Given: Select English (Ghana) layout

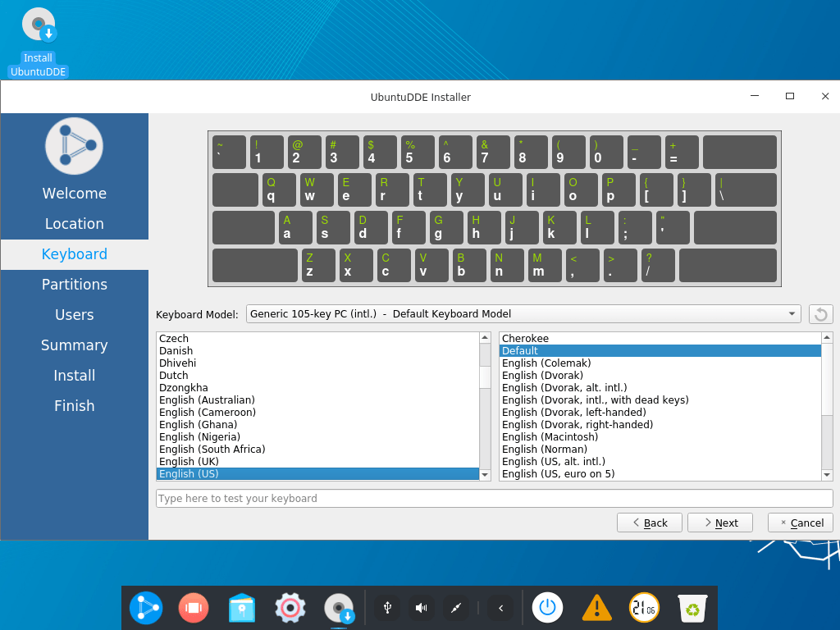Looking at the screenshot, I should click(x=317, y=425).
